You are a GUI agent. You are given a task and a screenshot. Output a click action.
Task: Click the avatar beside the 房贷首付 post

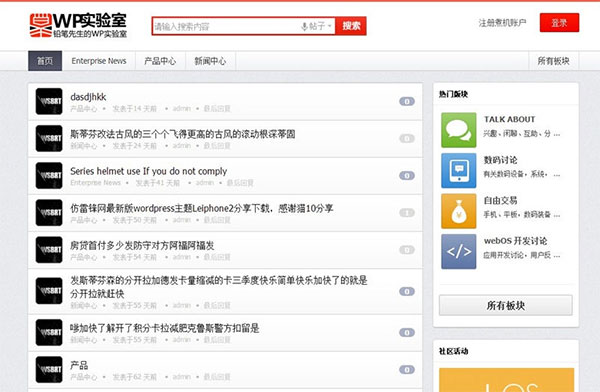click(x=49, y=250)
